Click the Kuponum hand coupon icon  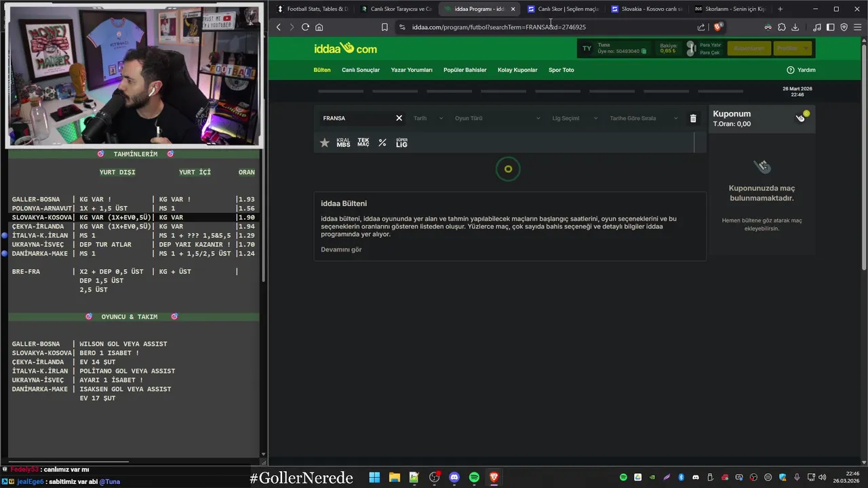800,118
